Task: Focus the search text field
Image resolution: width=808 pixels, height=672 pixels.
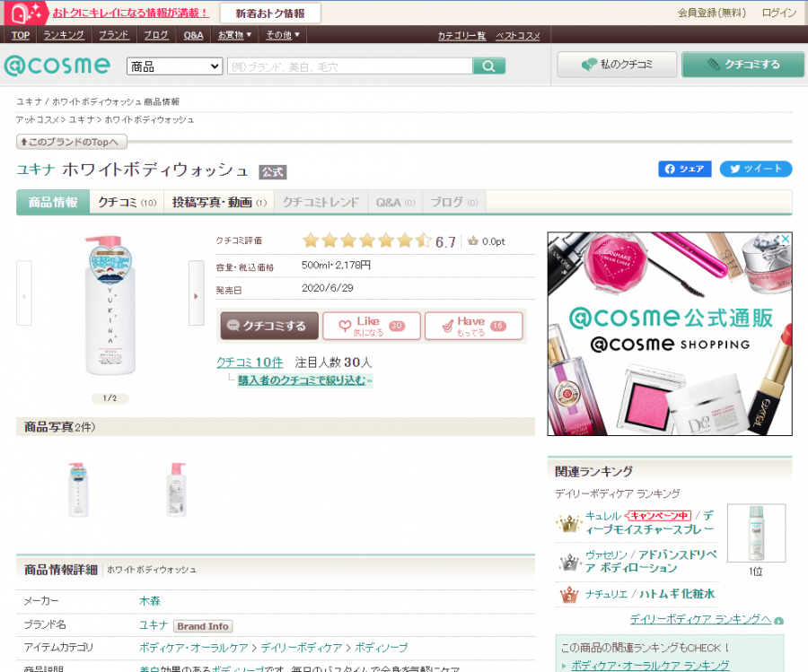Action: pyautogui.click(x=350, y=65)
